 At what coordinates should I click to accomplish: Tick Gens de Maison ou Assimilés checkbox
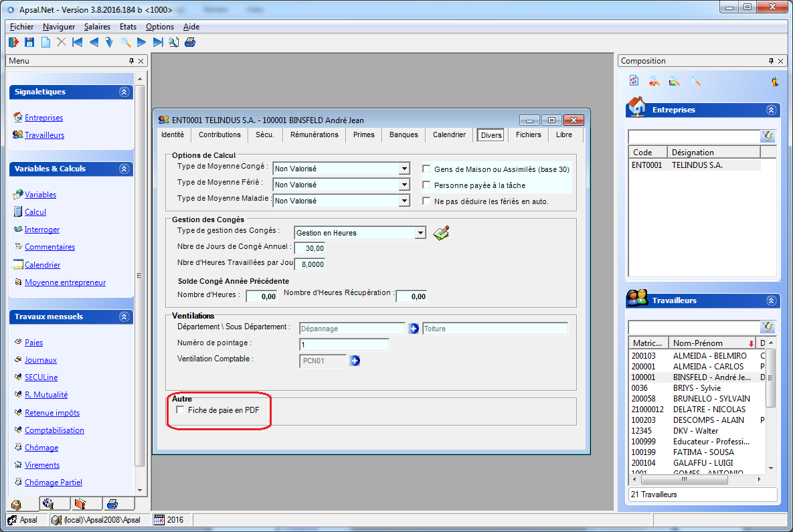[426, 169]
